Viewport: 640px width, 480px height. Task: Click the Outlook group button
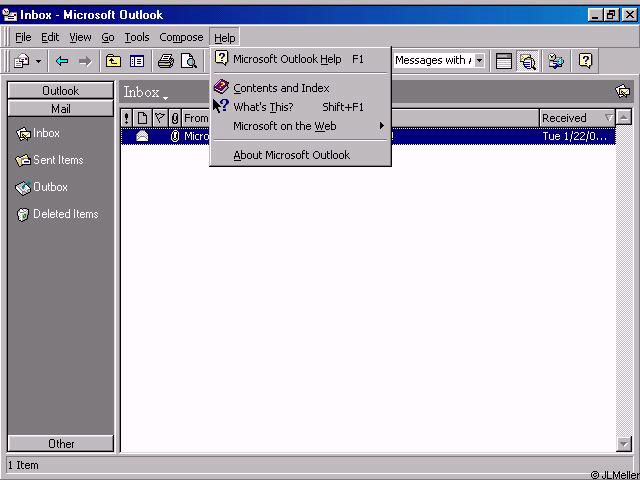(60, 91)
